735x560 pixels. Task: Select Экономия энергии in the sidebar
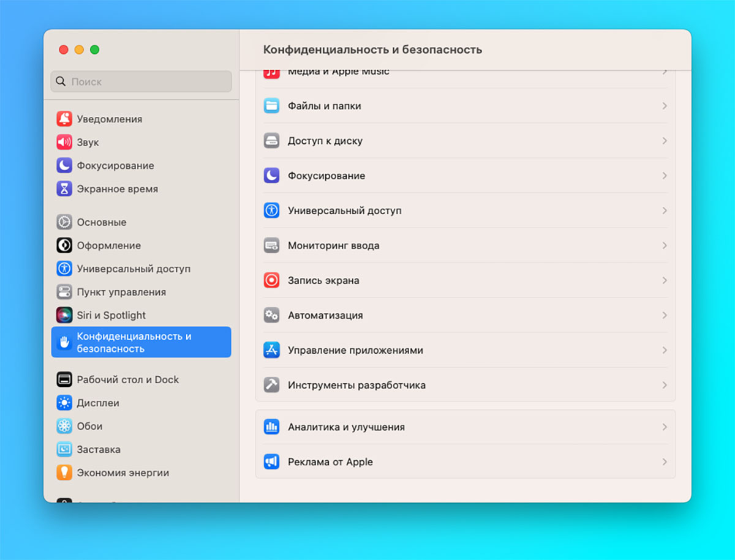123,472
